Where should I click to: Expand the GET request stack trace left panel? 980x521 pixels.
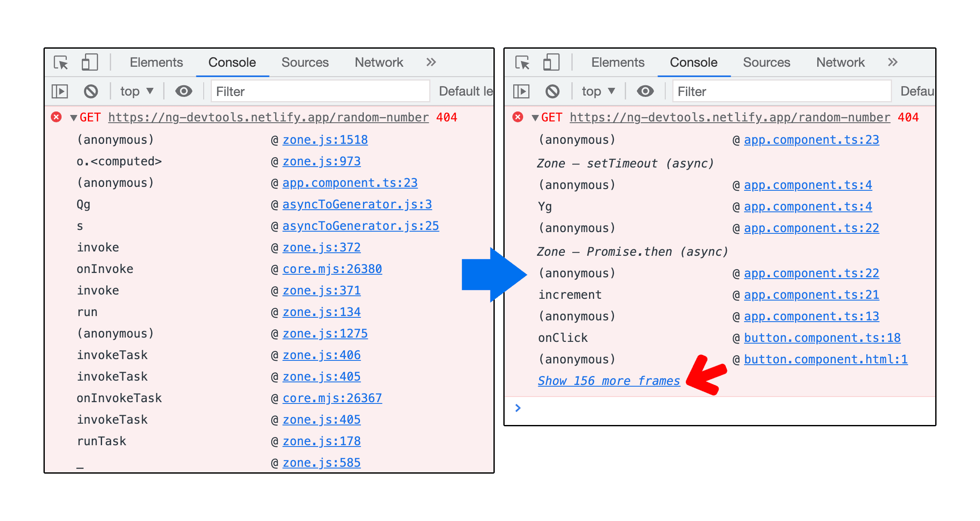pyautogui.click(x=73, y=118)
